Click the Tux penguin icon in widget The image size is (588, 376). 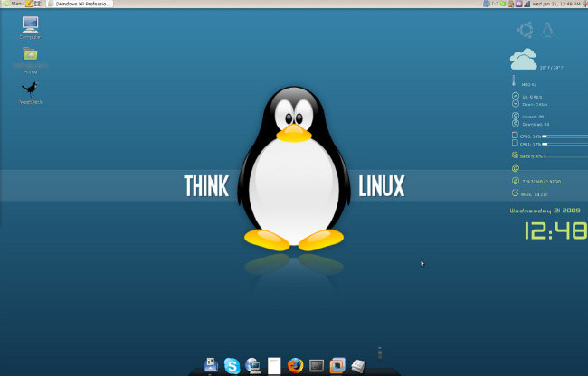pos(548,31)
